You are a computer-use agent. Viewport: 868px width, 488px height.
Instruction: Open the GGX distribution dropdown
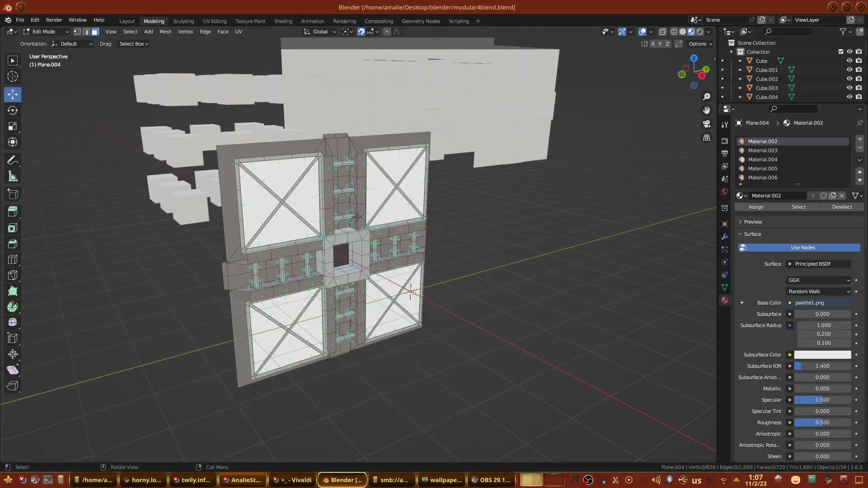(819, 280)
